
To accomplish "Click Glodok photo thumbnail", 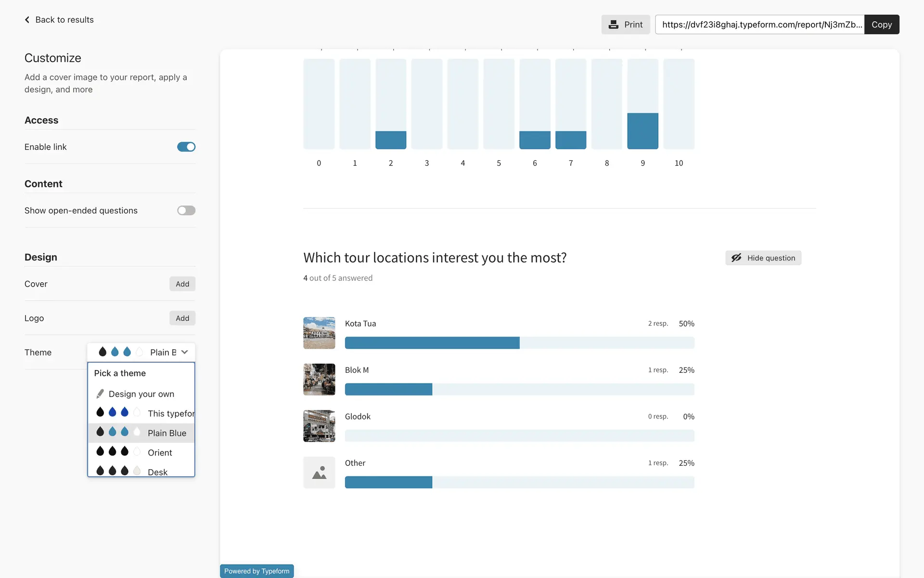I will [x=319, y=426].
